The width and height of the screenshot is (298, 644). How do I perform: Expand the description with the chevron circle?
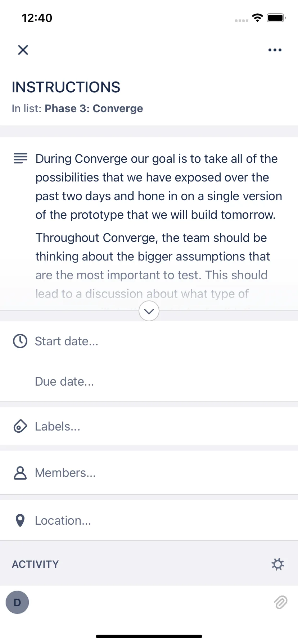click(149, 311)
